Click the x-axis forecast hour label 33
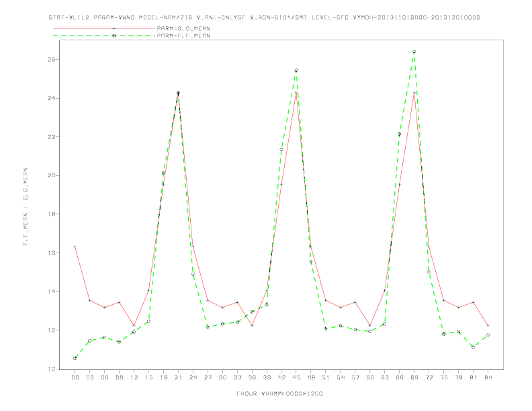Screen dimensions: 532x411 [x=237, y=377]
